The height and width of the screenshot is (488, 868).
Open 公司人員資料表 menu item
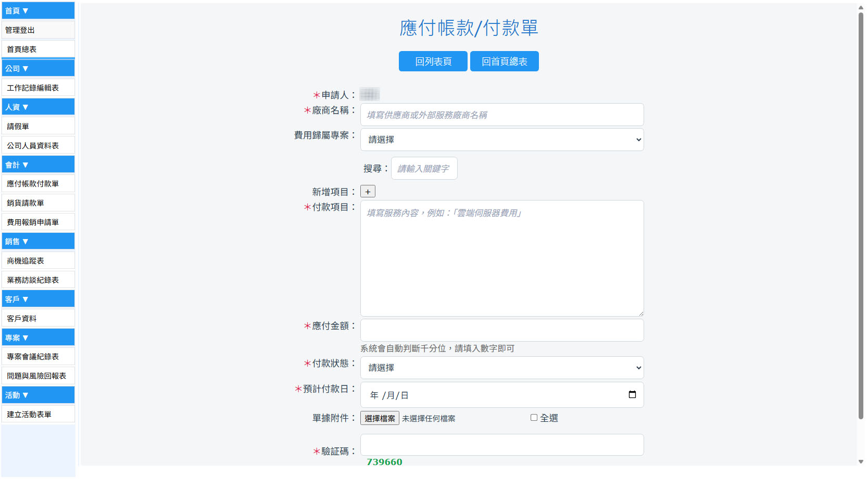coord(38,145)
